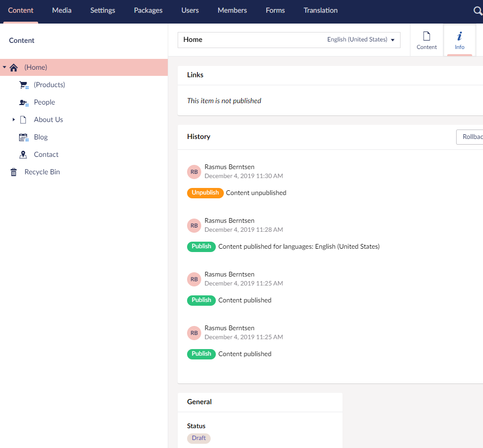The height and width of the screenshot is (448, 483).
Task: Select Blog in the content tree
Action: click(x=41, y=138)
